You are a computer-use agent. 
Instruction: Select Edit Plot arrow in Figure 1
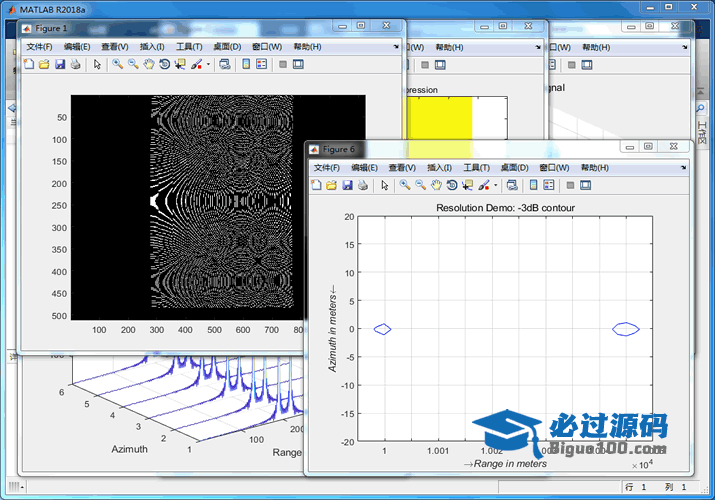tap(97, 64)
